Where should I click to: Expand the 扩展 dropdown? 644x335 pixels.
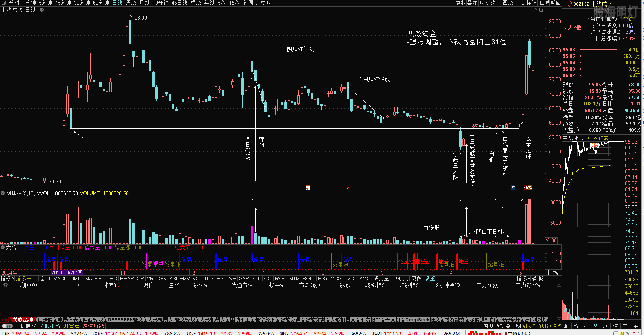(x=28, y=326)
